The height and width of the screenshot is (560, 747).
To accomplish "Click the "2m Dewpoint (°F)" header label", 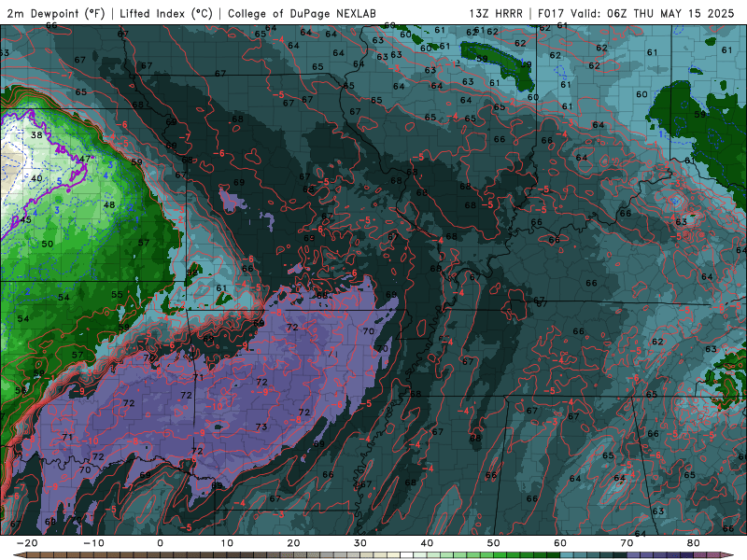I will (x=56, y=13).
